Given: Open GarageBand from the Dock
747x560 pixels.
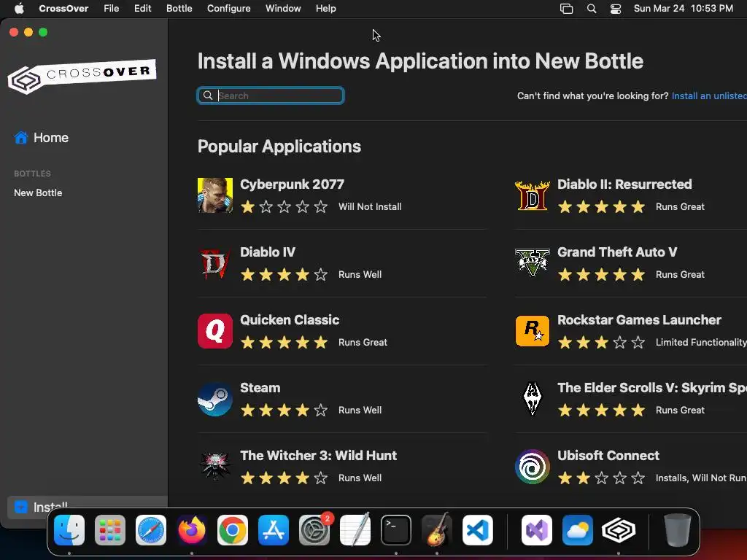Looking at the screenshot, I should (437, 529).
